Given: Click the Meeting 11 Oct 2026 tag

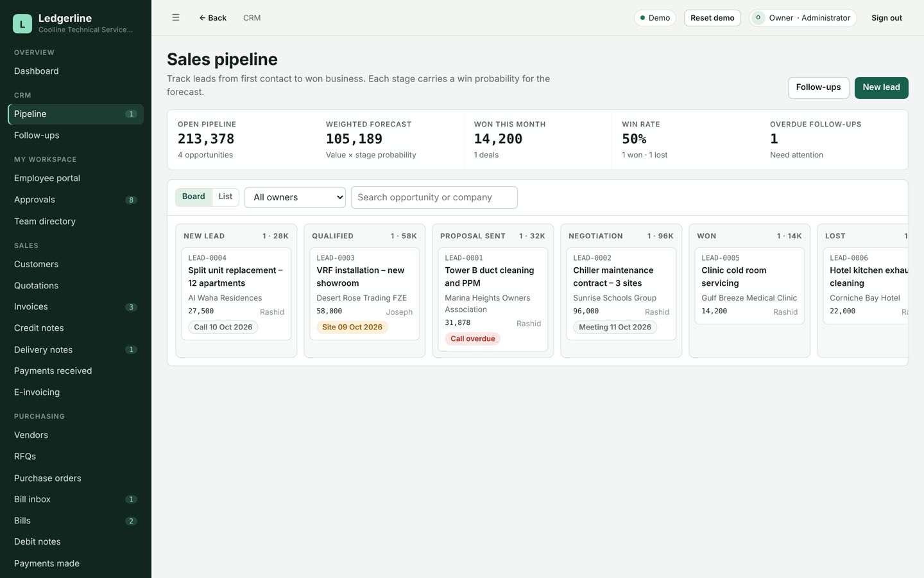Looking at the screenshot, I should tap(615, 328).
